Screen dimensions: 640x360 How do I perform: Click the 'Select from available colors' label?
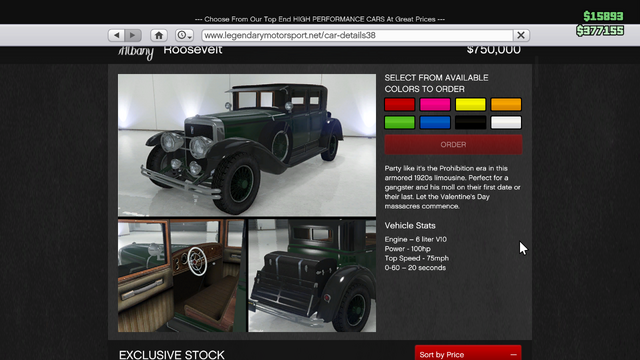coord(436,83)
